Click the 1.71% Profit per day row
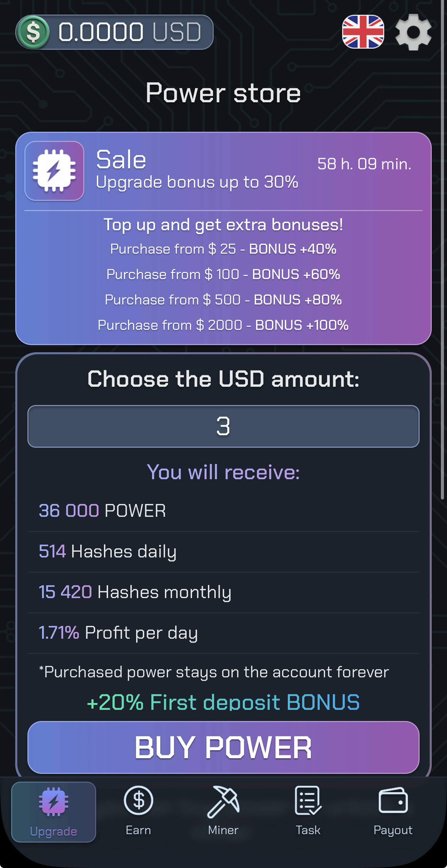 (119, 632)
